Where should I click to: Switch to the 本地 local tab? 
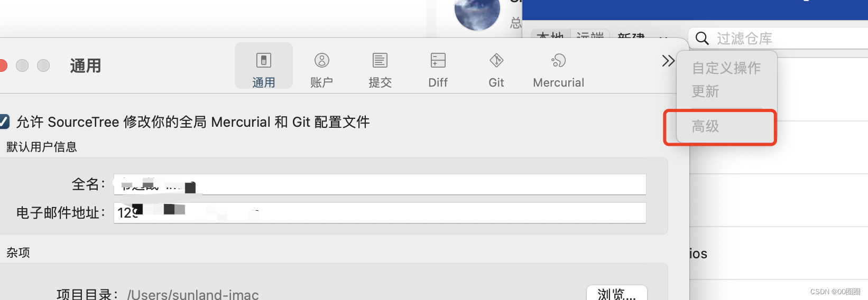pos(550,35)
